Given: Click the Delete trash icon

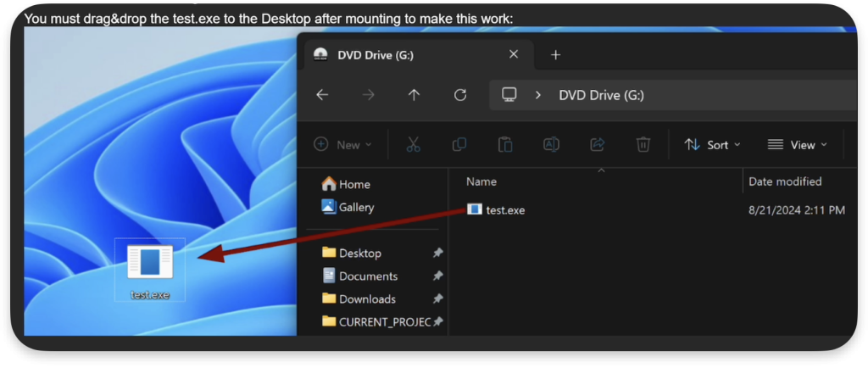Looking at the screenshot, I should [x=643, y=145].
